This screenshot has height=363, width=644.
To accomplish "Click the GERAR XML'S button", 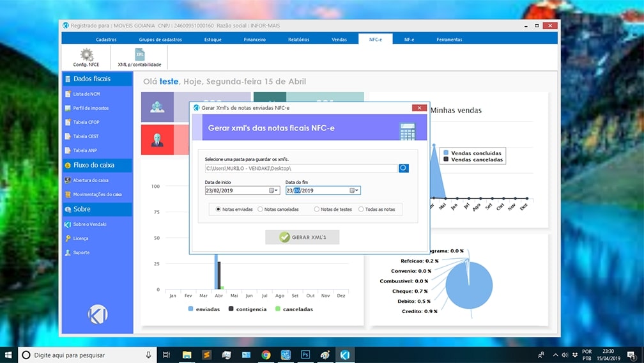I will point(302,237).
